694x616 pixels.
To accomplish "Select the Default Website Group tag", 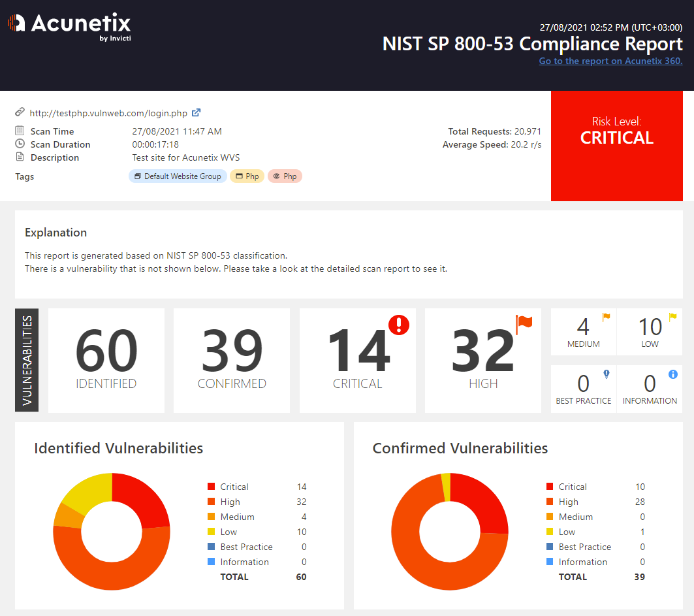I will [x=178, y=176].
